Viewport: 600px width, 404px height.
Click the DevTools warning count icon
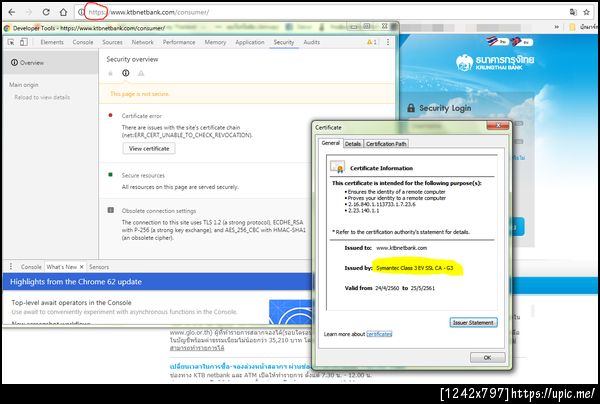coord(372,42)
